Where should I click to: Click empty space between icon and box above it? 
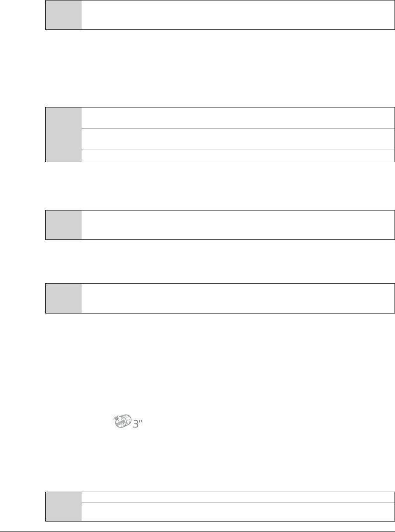(220, 363)
